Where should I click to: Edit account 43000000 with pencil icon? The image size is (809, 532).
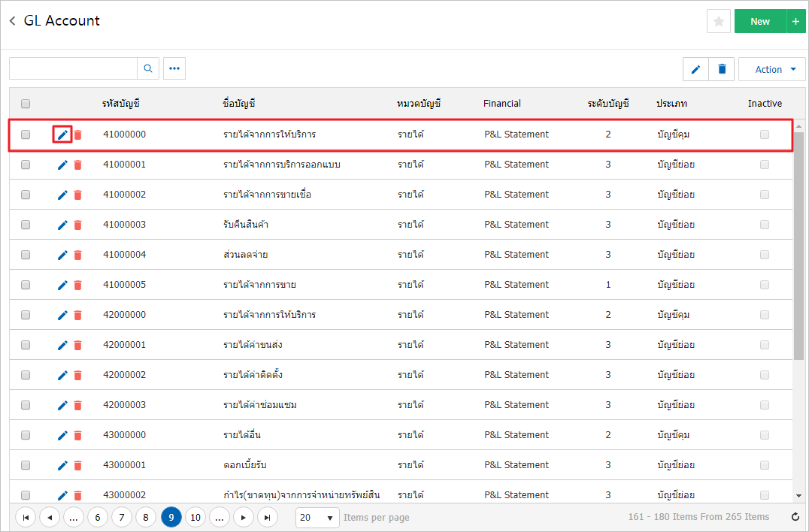point(62,436)
